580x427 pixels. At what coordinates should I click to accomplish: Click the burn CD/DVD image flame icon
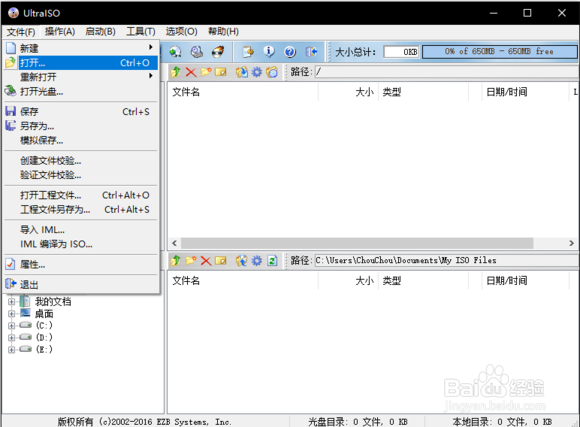218,52
